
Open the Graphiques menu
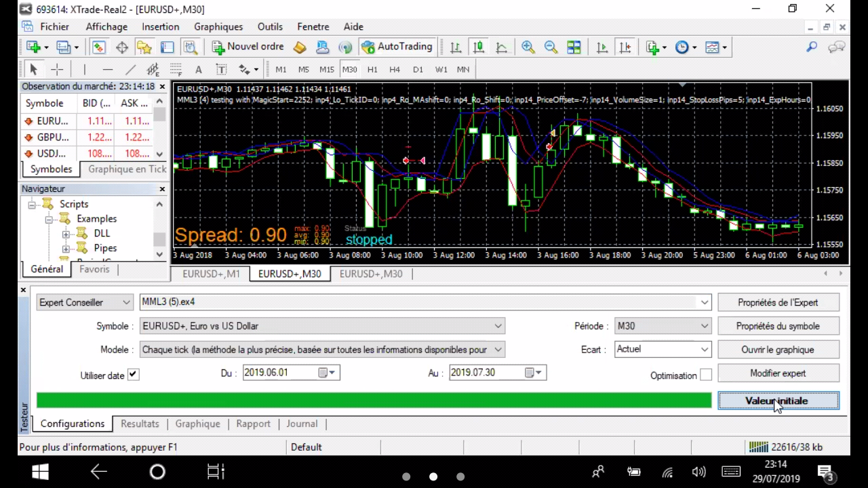coord(218,26)
